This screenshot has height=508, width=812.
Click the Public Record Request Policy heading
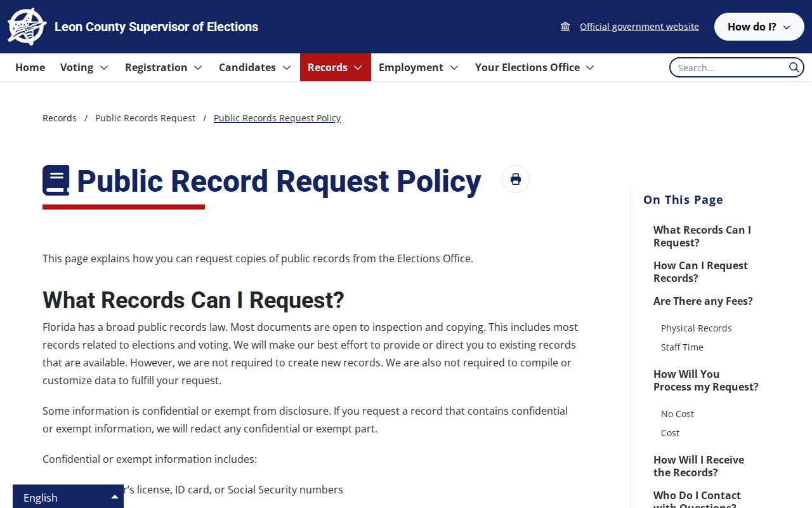(279, 181)
